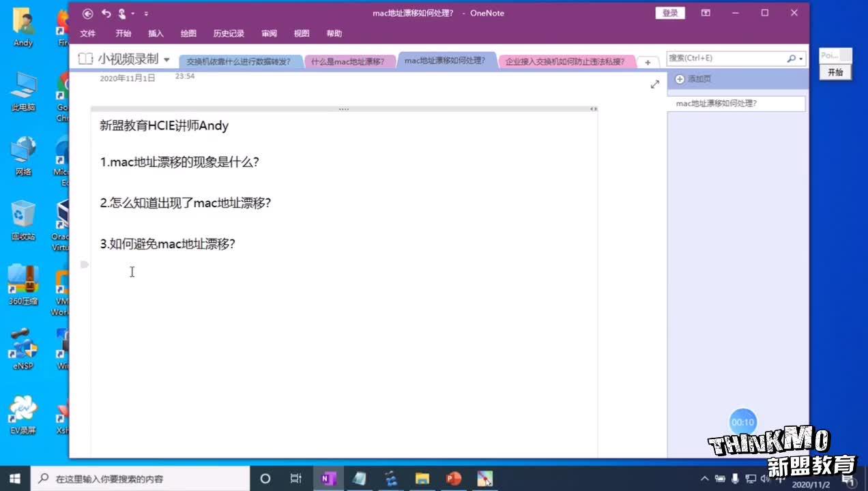This screenshot has width=868, height=491.
Task: Click the File Explorer icon on taskbar
Action: (422, 479)
